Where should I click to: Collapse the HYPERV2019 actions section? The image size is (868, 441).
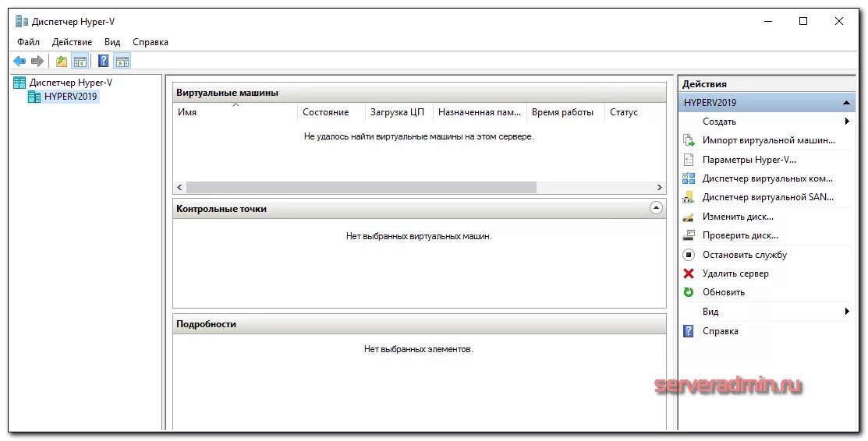846,103
